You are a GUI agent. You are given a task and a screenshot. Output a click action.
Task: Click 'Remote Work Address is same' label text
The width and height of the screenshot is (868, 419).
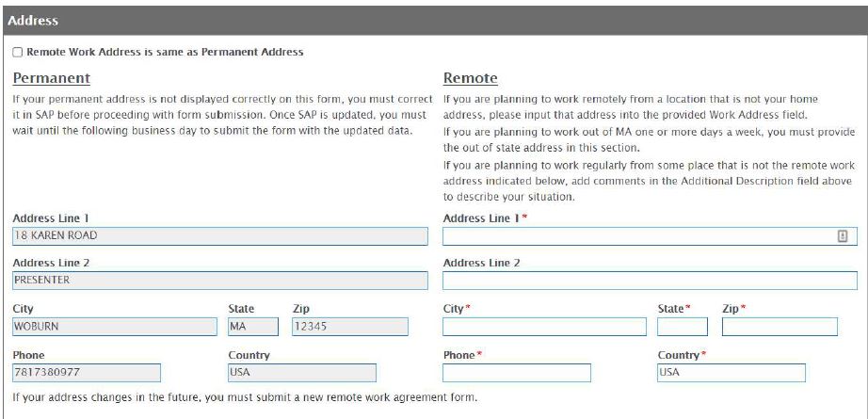click(165, 53)
